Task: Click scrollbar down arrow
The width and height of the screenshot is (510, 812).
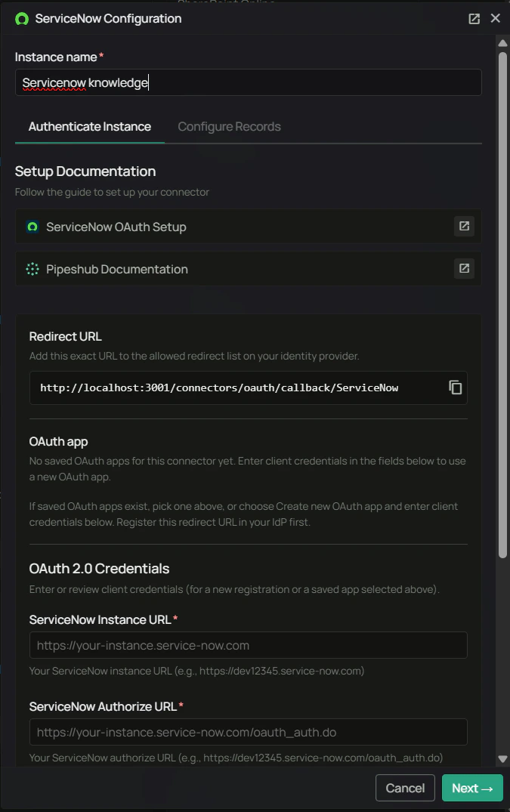Action: (502, 759)
